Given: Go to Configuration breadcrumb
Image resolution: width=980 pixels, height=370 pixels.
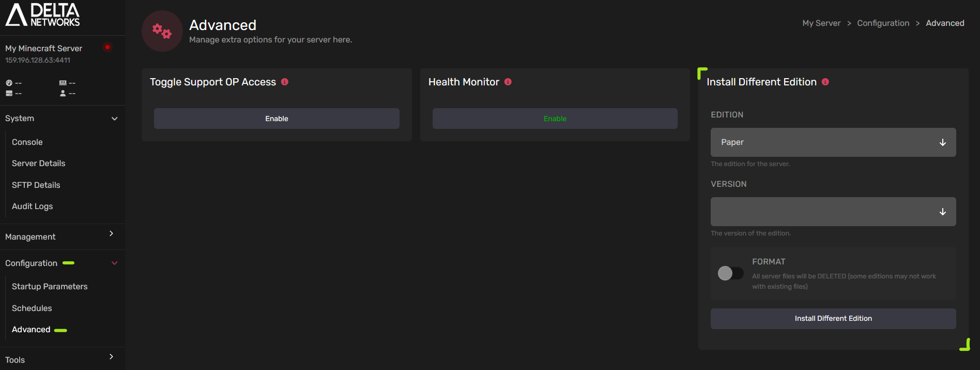Looking at the screenshot, I should click(883, 23).
